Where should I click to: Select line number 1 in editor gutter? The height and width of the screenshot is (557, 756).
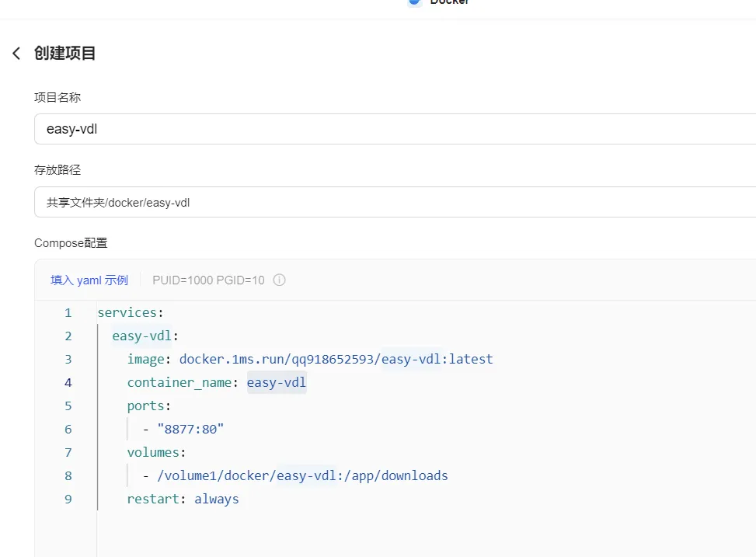point(68,312)
